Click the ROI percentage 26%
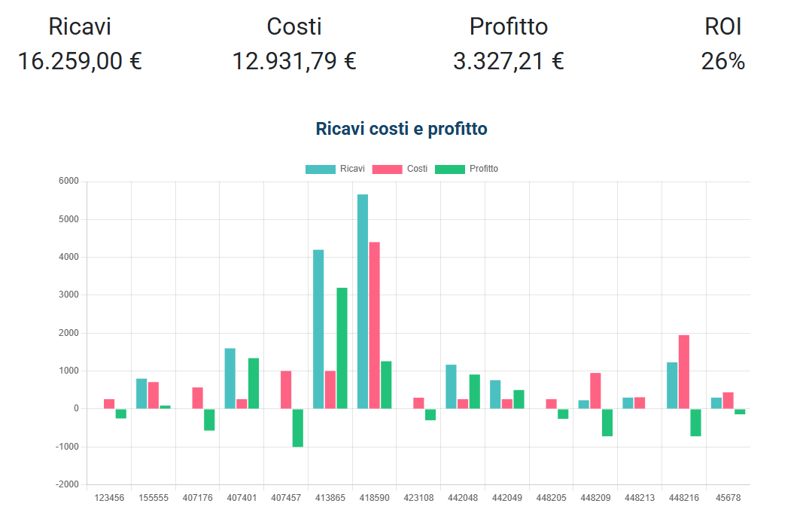The height and width of the screenshot is (519, 812). click(x=723, y=60)
